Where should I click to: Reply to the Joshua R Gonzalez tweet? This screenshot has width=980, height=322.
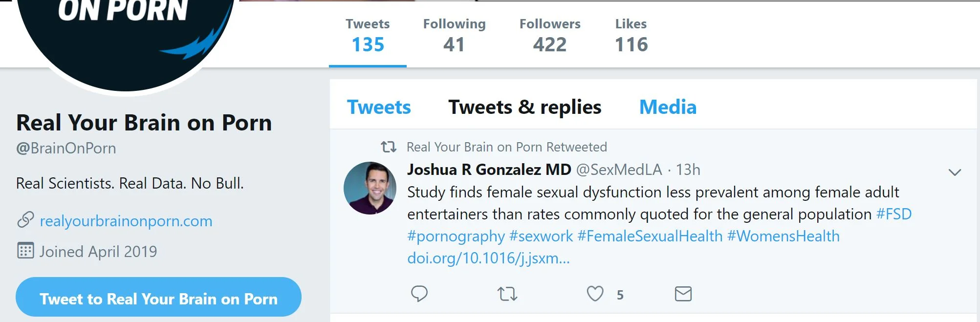tap(419, 294)
